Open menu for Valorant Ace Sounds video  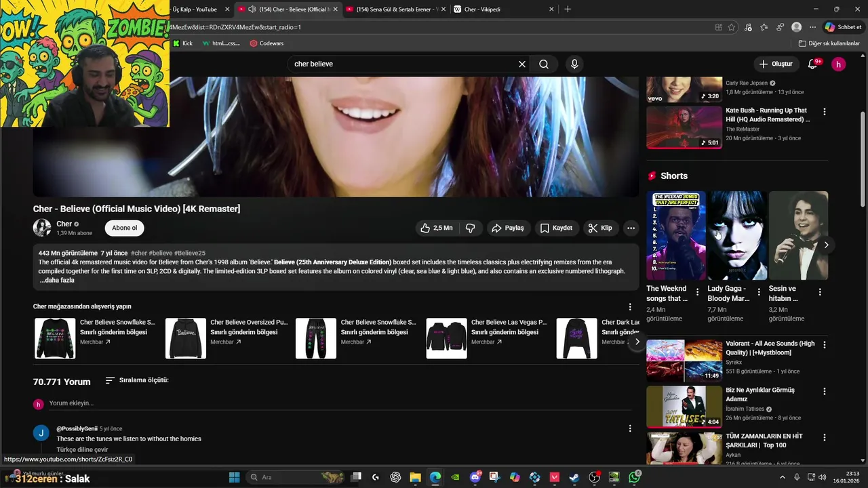coord(825,344)
